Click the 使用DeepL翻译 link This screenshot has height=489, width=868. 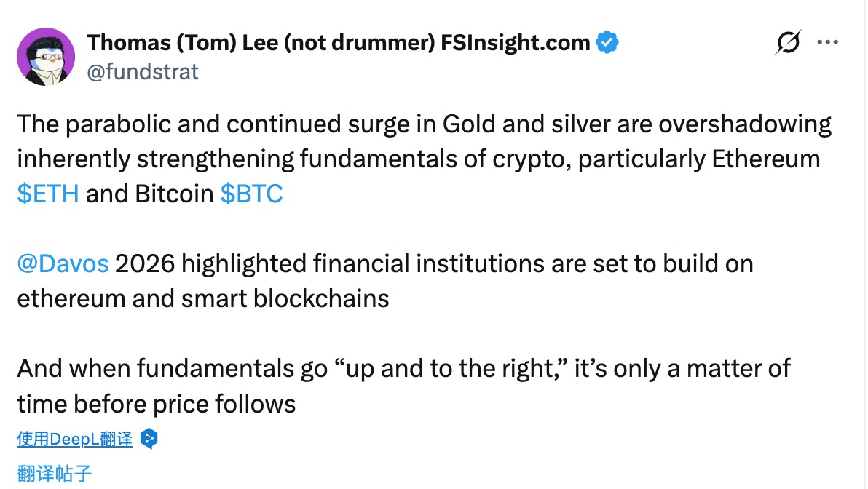tap(75, 439)
